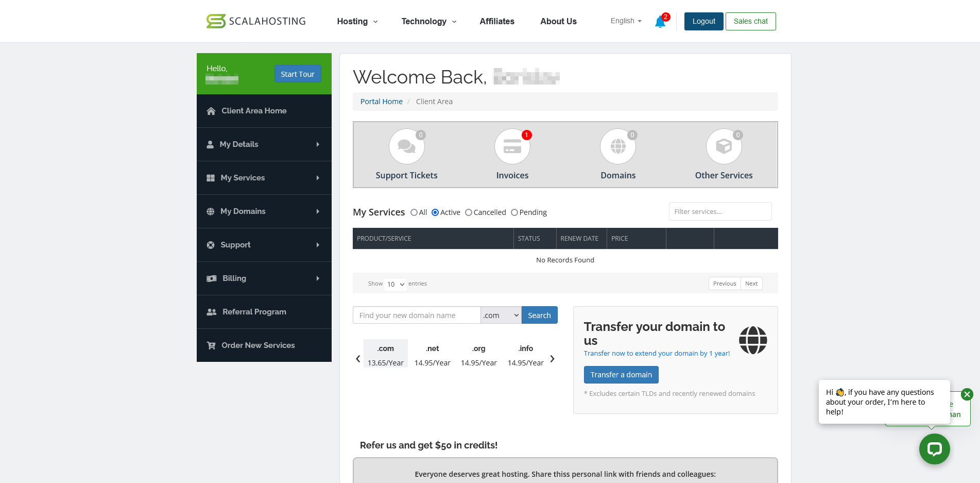Click the Transfer a domain button
Viewport: 980px width, 483px height.
[x=621, y=374]
